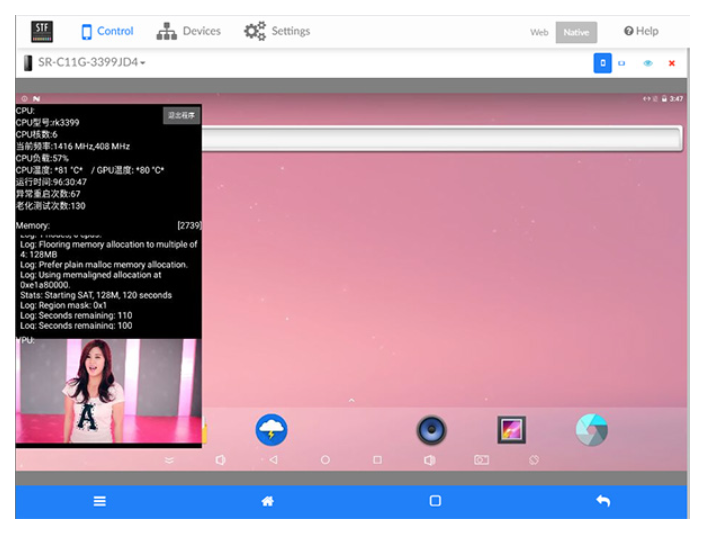The image size is (714, 538).
Task: Click the Android rotate screen icon
Action: (x=534, y=460)
